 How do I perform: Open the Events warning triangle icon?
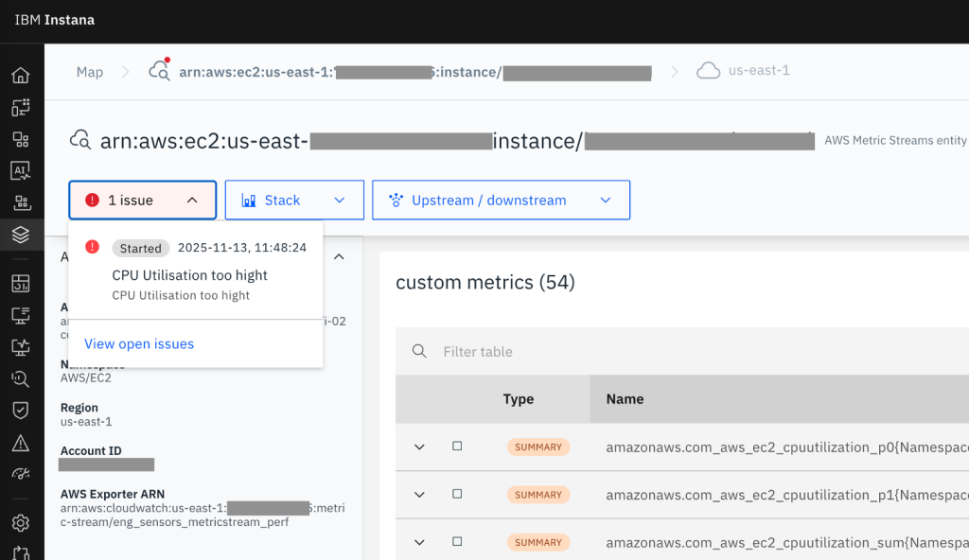coord(21,441)
